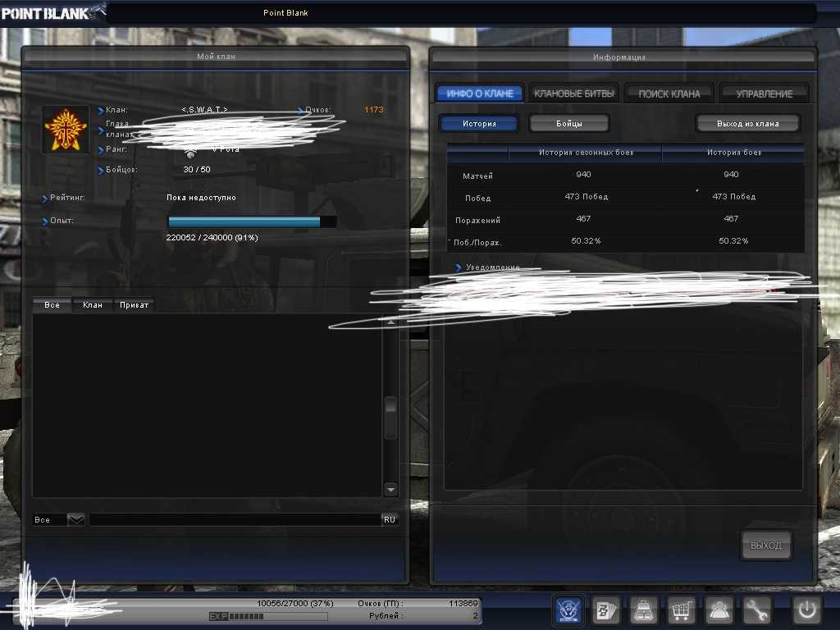The height and width of the screenshot is (630, 840).
Task: Toggle the История view button
Action: coord(479,124)
